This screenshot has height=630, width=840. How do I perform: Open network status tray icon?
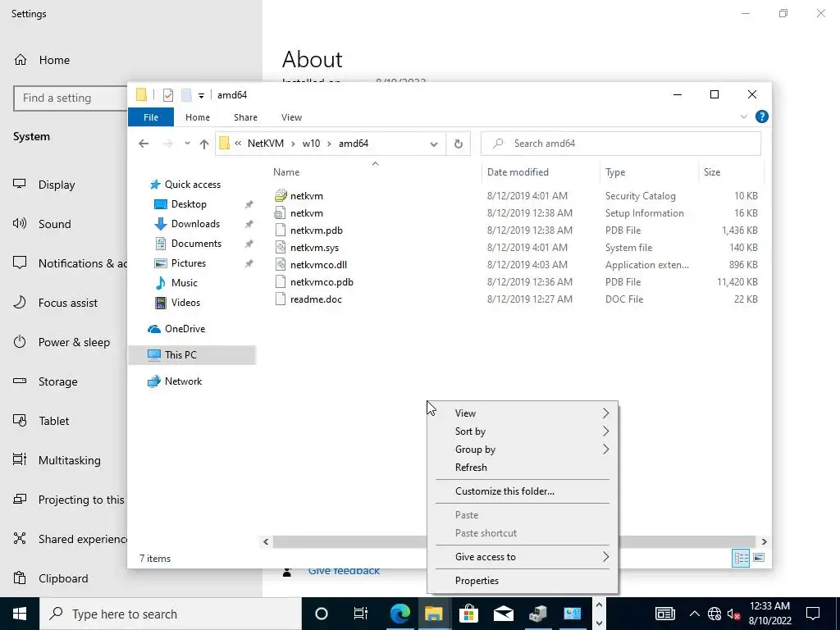point(714,614)
